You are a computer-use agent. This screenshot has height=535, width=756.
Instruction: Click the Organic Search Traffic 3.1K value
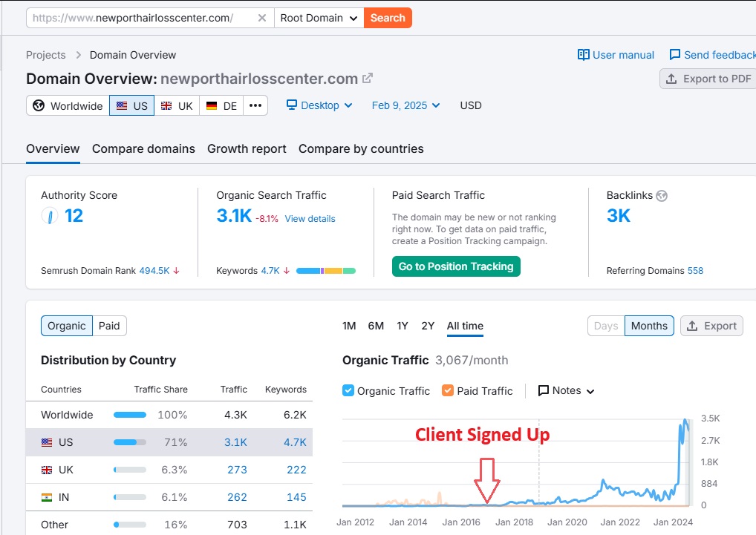click(234, 216)
